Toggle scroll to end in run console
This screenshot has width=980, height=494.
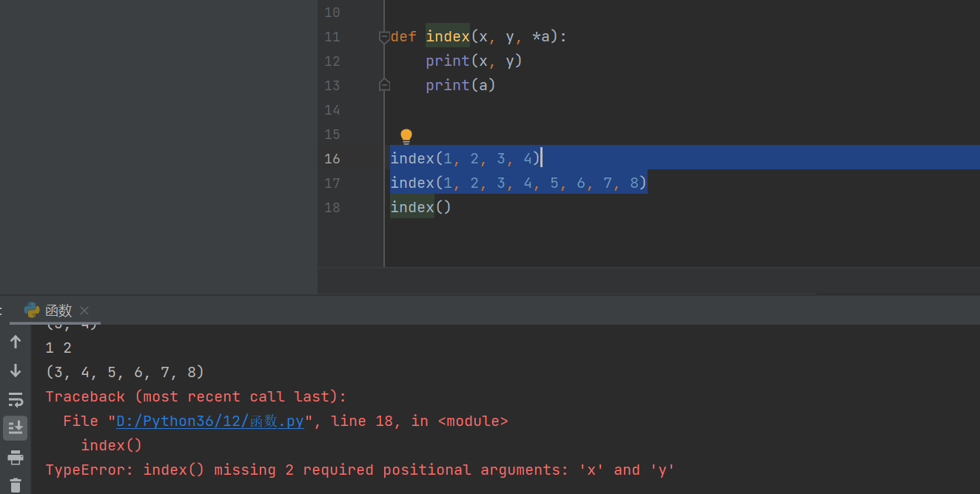coord(16,428)
